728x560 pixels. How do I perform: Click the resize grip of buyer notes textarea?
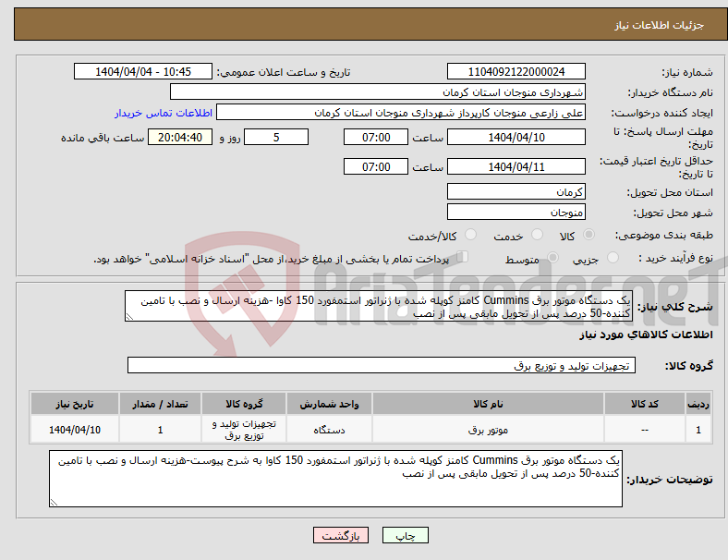pyautogui.click(x=54, y=503)
